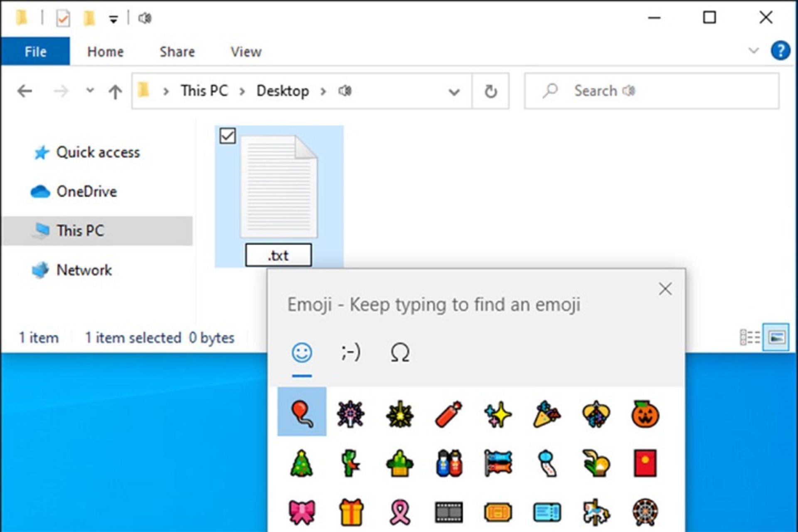The width and height of the screenshot is (798, 532).
Task: Expand chevron after Desktop in path
Action: pos(323,91)
